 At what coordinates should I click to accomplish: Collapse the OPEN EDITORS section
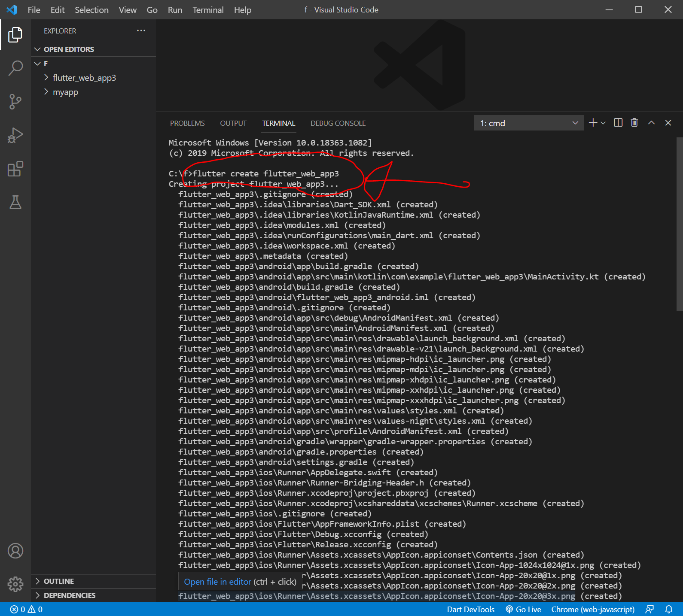93,49
